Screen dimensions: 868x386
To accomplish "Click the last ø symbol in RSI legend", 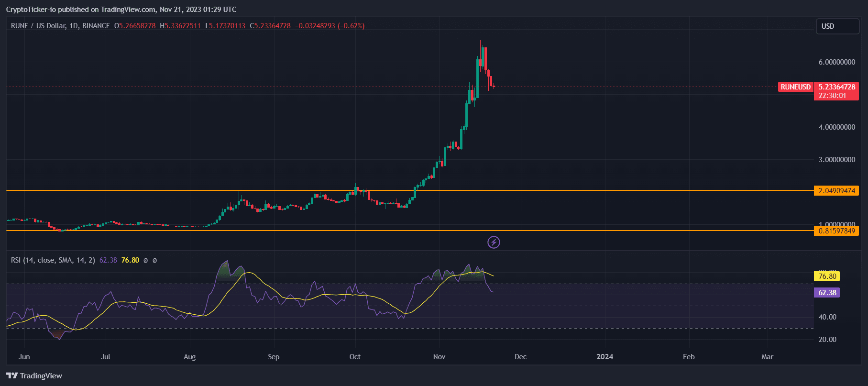I will point(154,260).
